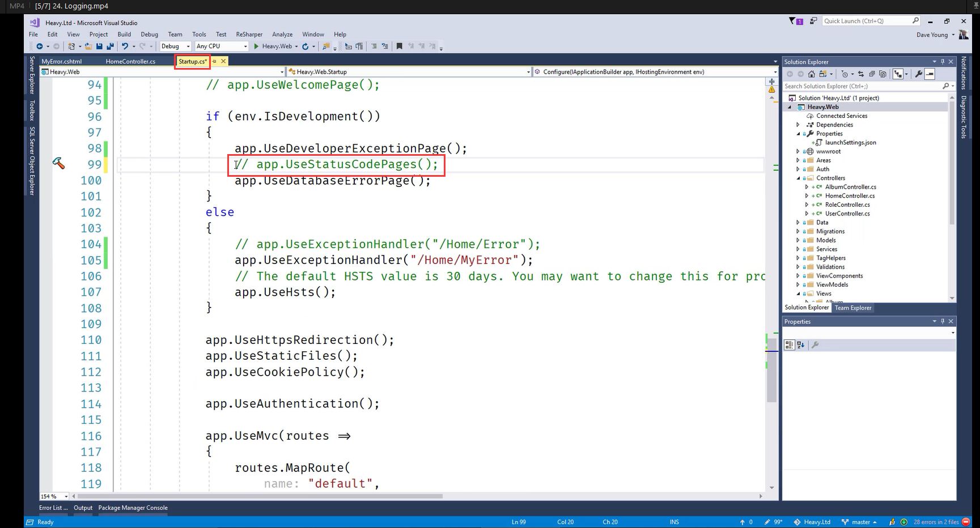The width and height of the screenshot is (980, 528).
Task: Click Collapse All icon in Solution Explorer
Action: [x=872, y=74]
